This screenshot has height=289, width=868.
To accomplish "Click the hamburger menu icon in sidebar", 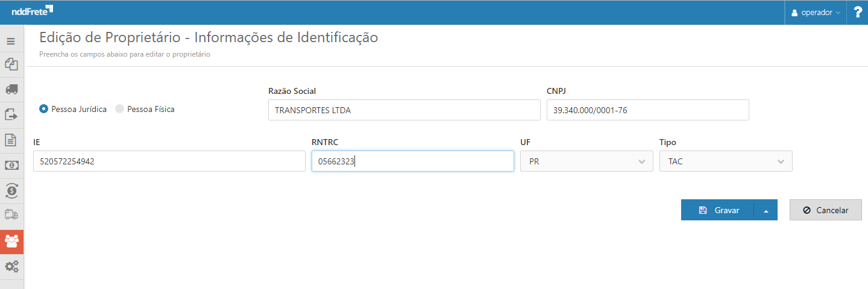I will tap(11, 42).
